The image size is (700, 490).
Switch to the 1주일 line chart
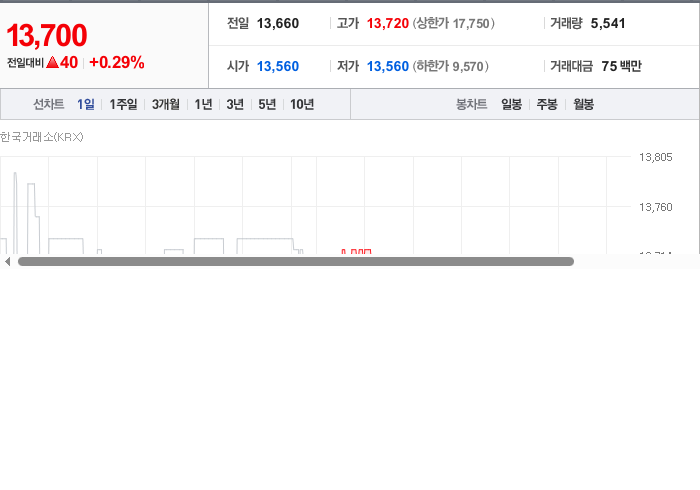(123, 104)
